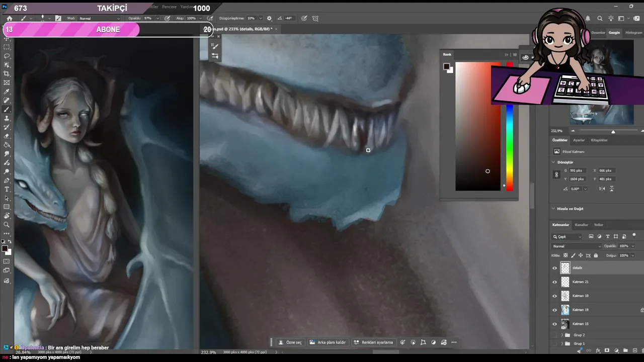The width and height of the screenshot is (644, 362).
Task: Click the brush angle field showing -44°
Action: [x=288, y=19]
